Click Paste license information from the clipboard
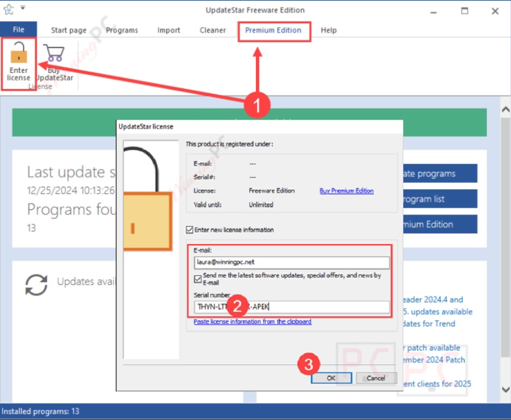The height and width of the screenshot is (420, 511). [x=252, y=322]
